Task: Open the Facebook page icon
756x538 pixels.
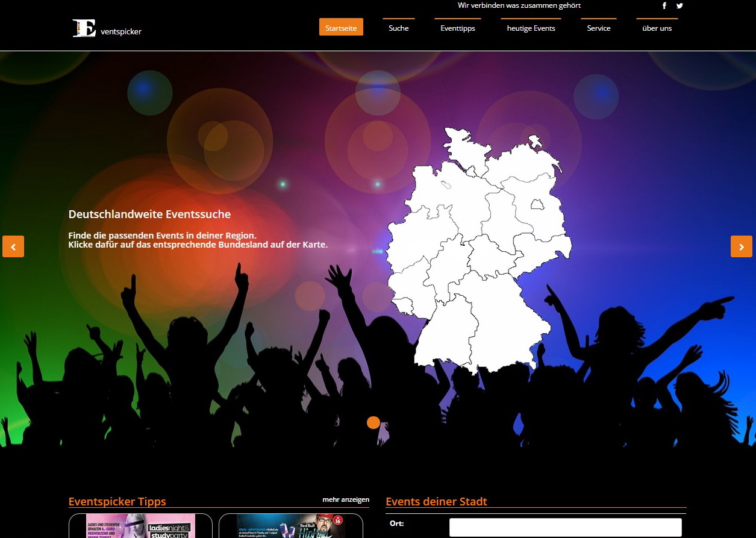Action: (x=664, y=6)
